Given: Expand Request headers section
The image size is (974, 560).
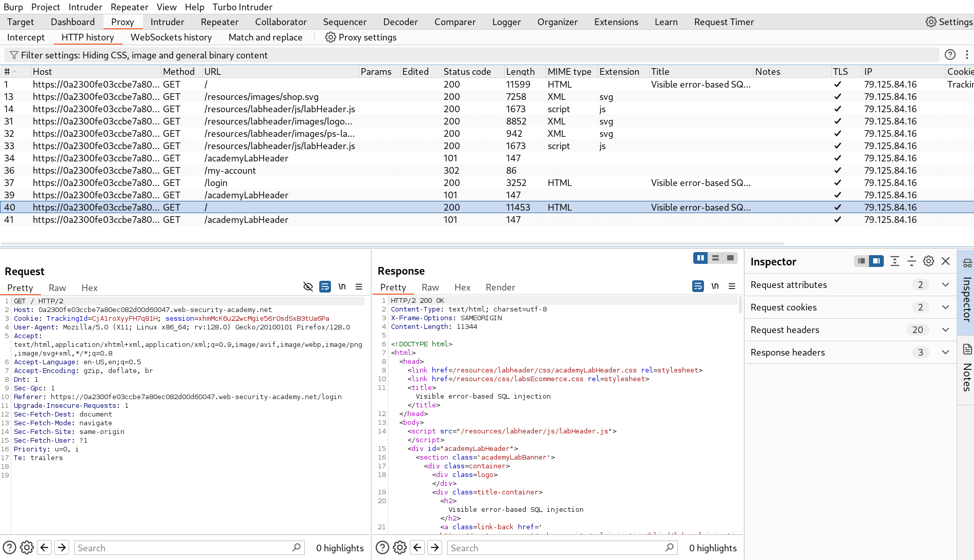Looking at the screenshot, I should 945,330.
